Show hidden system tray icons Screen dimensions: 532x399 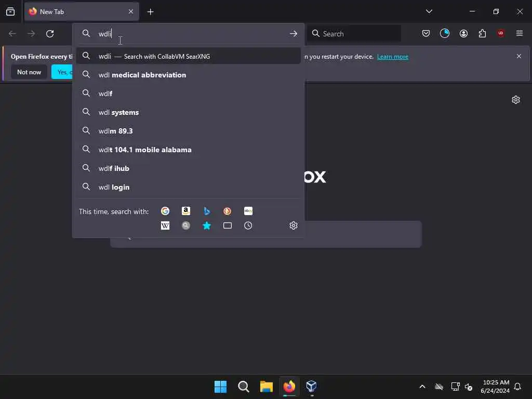422,387
